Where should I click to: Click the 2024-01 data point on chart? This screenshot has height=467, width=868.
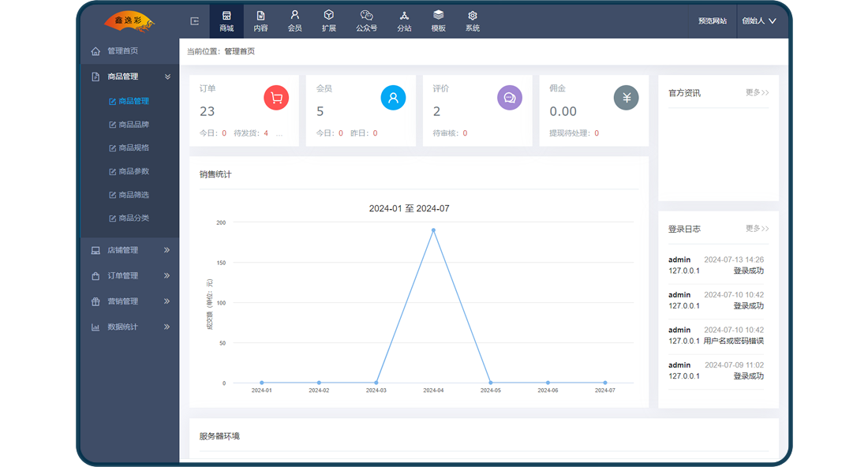pos(262,383)
